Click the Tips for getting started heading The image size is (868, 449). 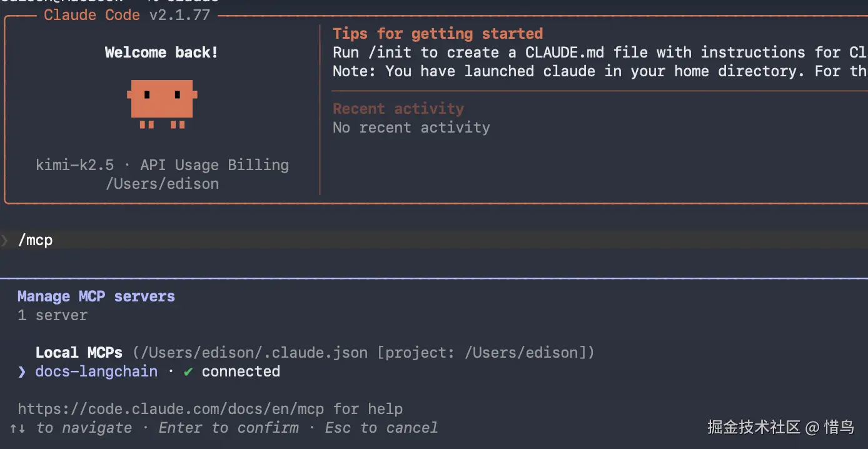(438, 34)
